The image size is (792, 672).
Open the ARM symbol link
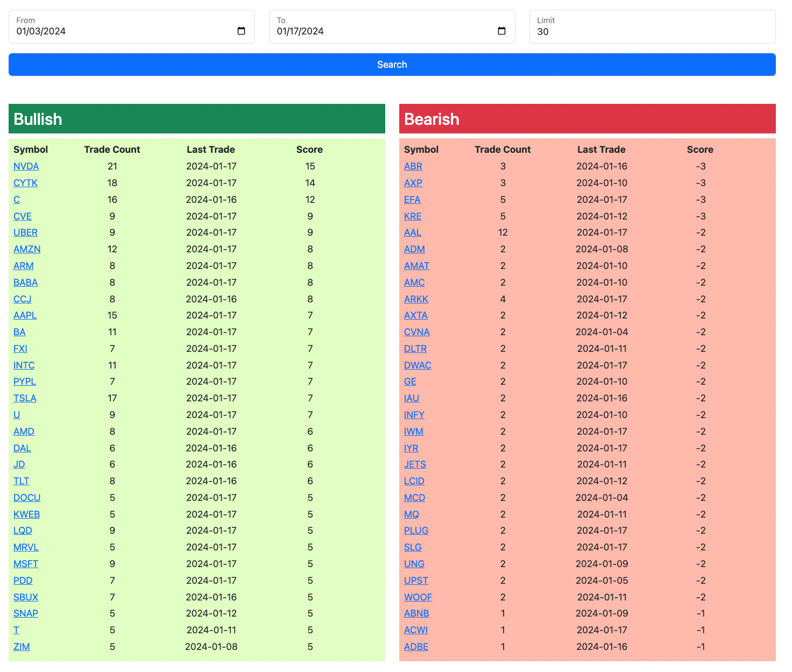24,266
